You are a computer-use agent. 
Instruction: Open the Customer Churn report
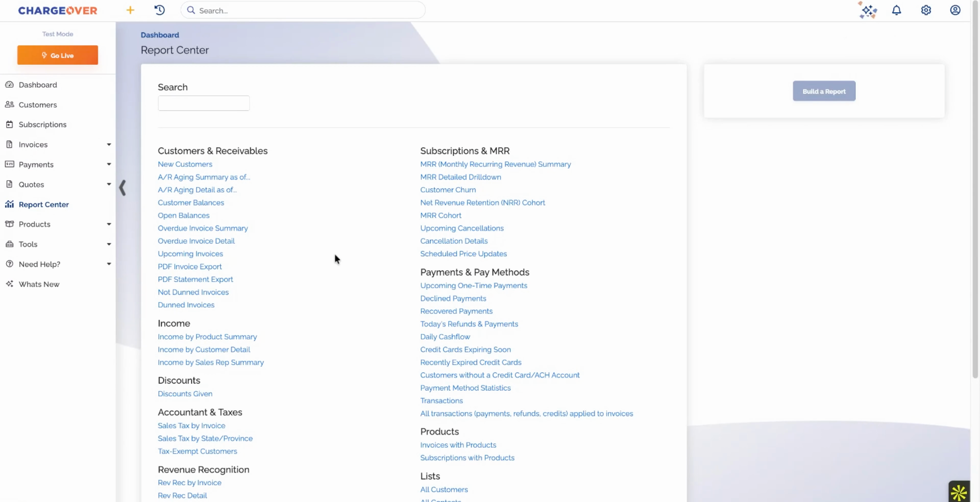448,190
